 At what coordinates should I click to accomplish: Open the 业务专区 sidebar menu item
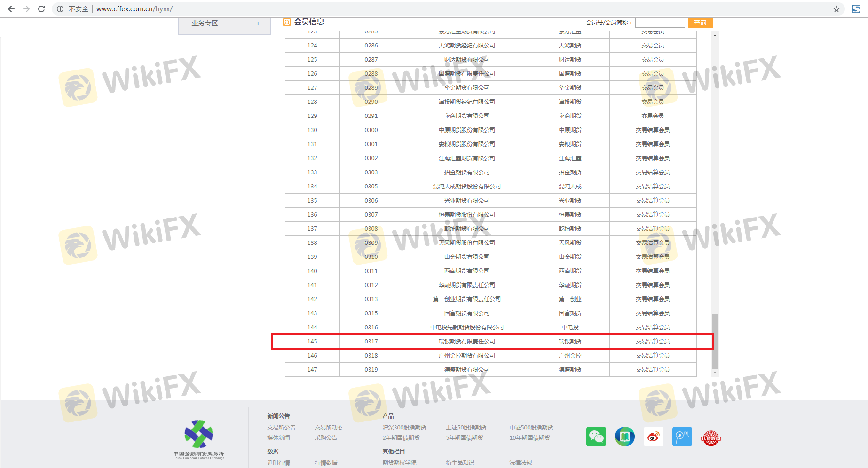coord(205,23)
